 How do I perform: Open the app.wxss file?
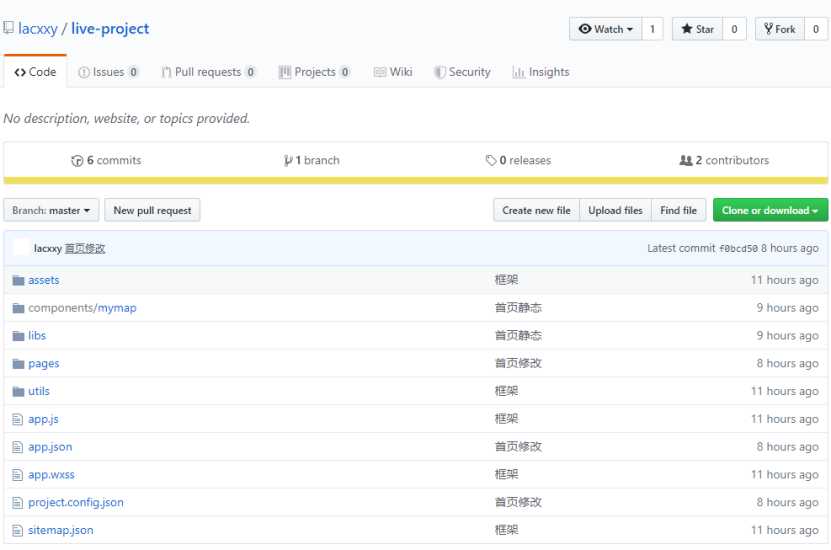click(x=51, y=475)
